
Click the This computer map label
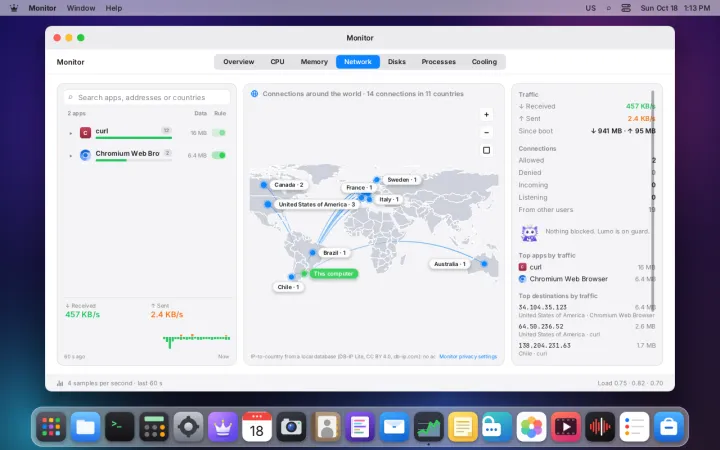click(333, 274)
